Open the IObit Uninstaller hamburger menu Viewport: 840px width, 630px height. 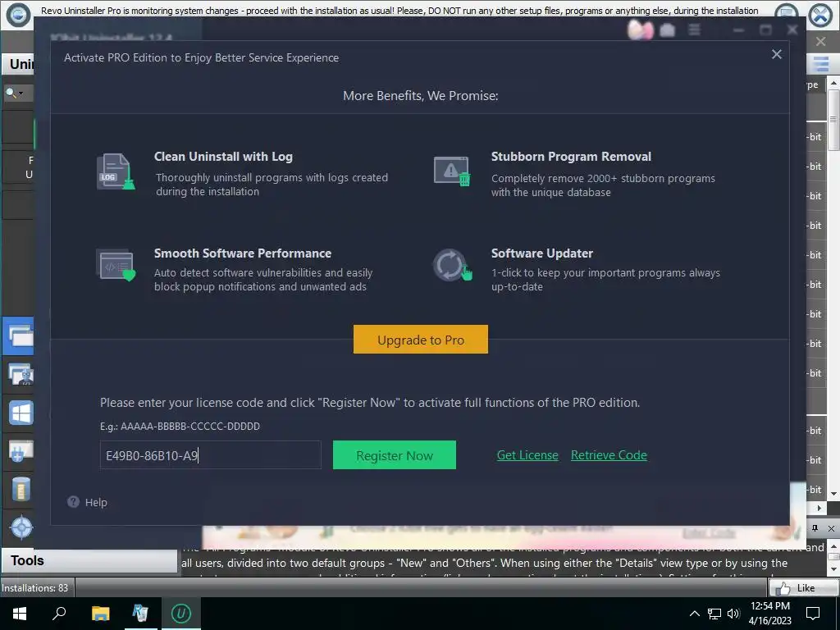[x=694, y=30]
